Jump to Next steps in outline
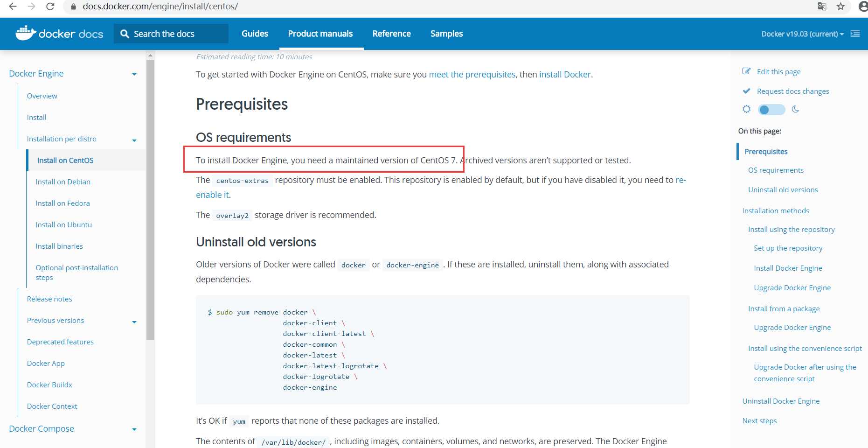868x448 pixels. [759, 420]
